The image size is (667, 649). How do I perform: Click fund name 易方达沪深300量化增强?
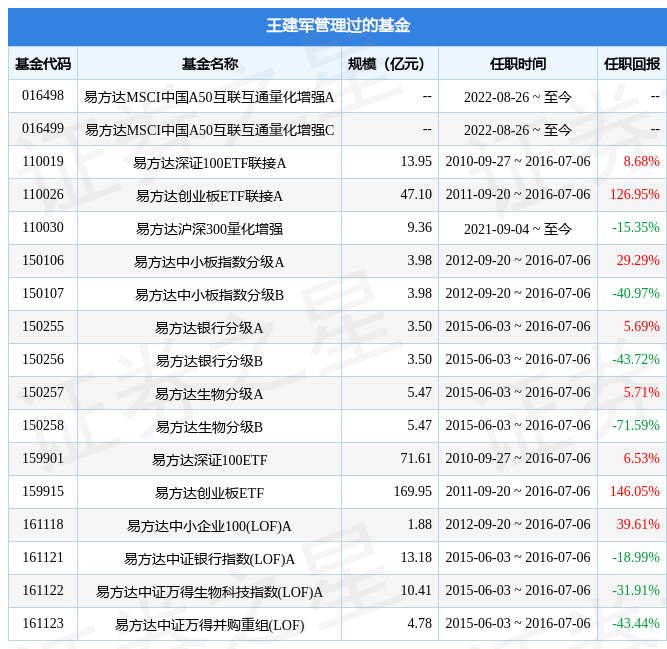(209, 229)
